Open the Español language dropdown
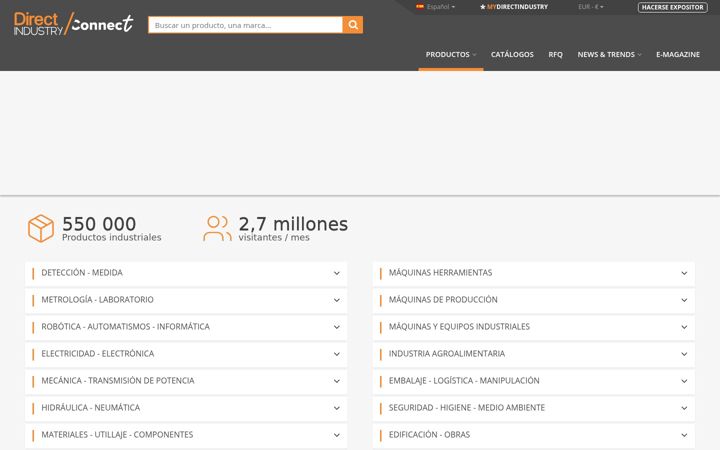 coord(440,7)
